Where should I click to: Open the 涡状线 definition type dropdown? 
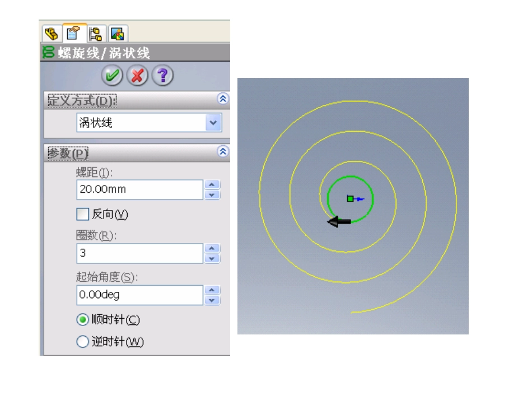coord(213,123)
